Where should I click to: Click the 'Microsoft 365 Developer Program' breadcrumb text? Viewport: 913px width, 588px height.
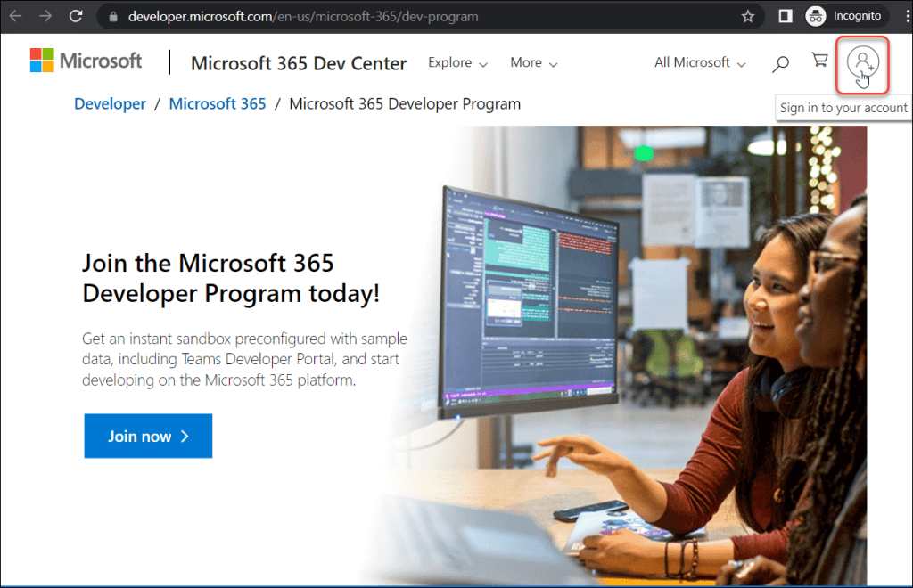405,104
